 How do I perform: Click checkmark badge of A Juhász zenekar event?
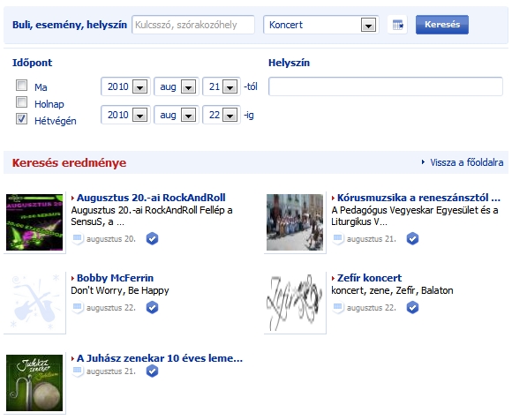click(x=152, y=371)
